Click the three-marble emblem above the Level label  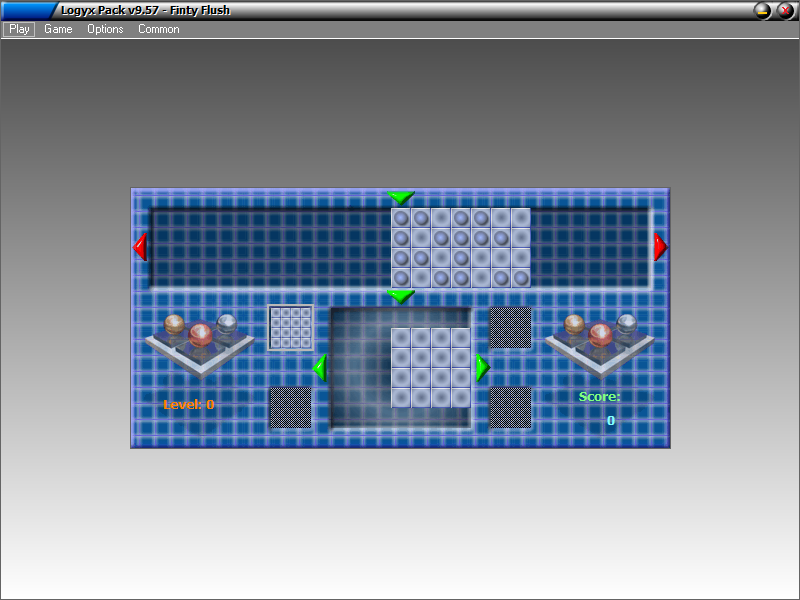click(200, 345)
